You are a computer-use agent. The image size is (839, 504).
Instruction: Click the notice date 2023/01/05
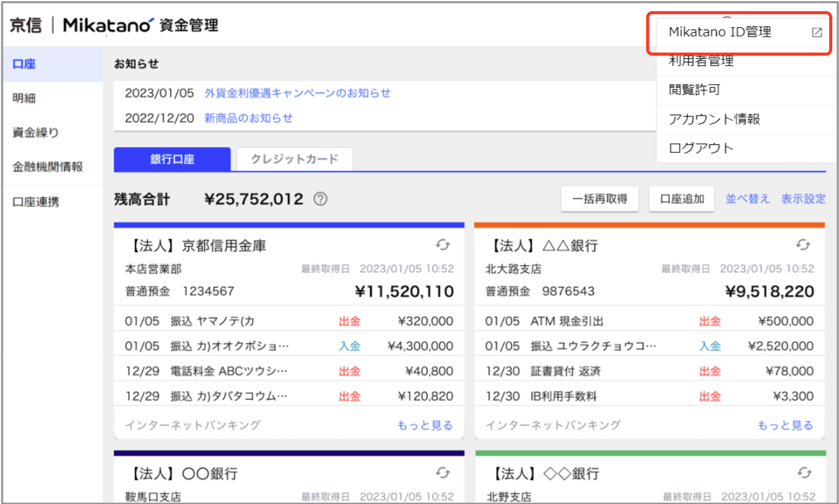[160, 93]
